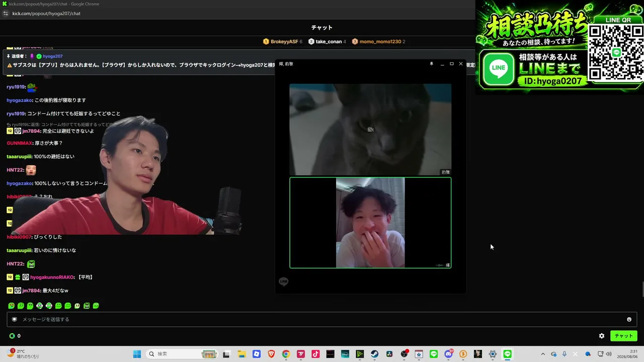644x362 pixels.
Task: Open Discord from taskbar
Action: 448,354
